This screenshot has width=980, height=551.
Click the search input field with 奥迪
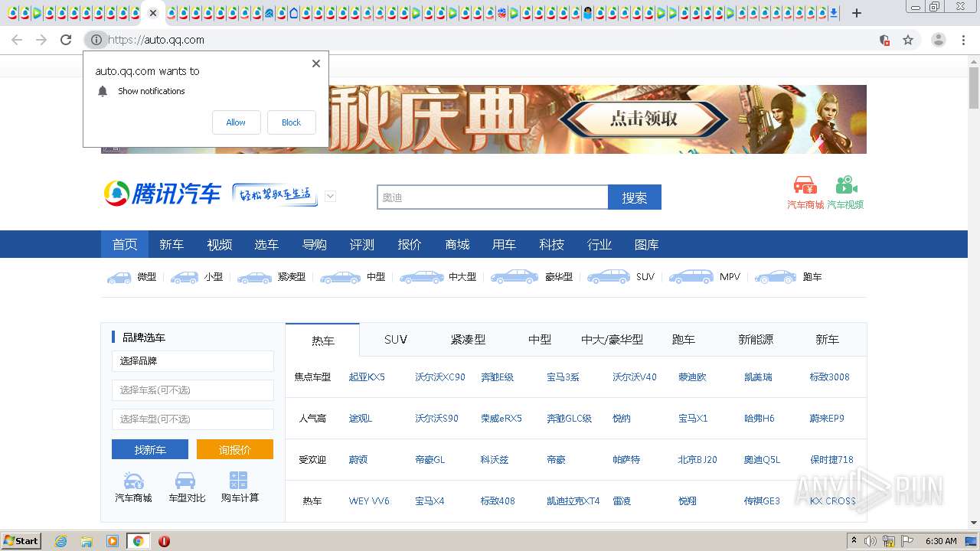pos(492,197)
